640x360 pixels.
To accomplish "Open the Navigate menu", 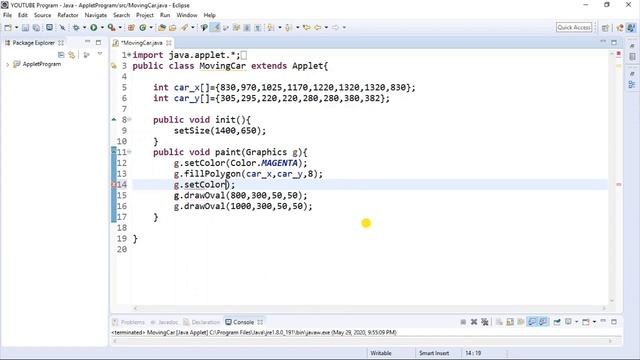I will 96,15.
